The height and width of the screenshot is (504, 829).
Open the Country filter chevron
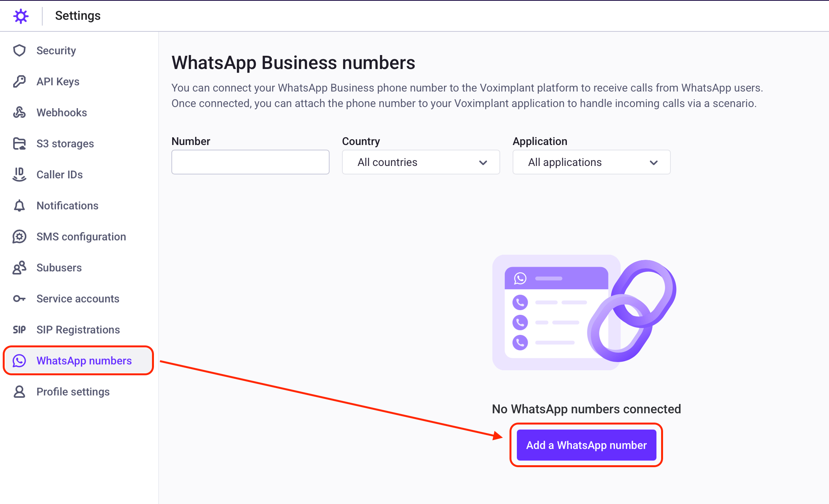pos(483,162)
